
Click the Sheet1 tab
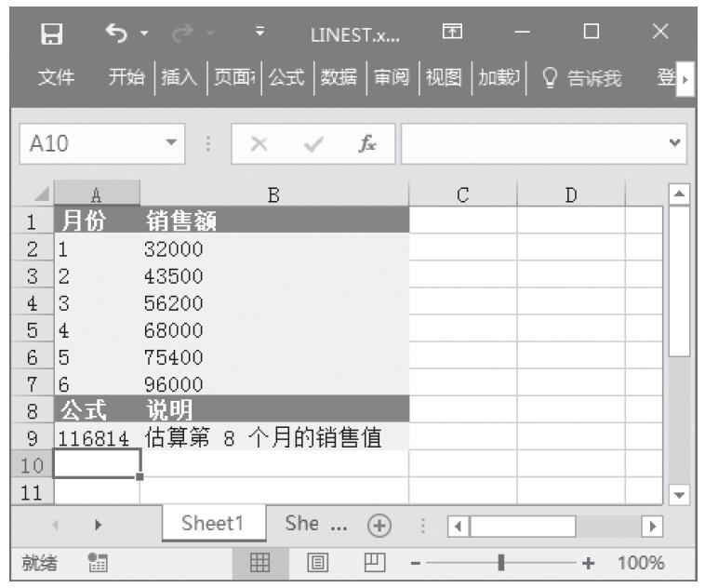(212, 524)
